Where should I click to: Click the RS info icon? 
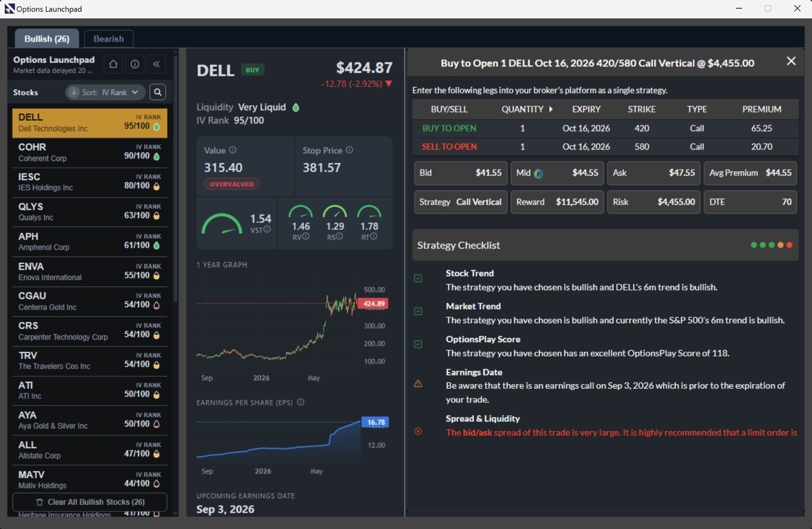pos(339,236)
